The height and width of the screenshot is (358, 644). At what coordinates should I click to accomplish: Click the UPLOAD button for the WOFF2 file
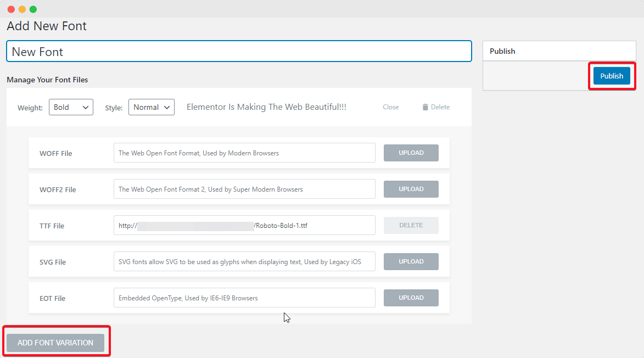click(x=411, y=189)
